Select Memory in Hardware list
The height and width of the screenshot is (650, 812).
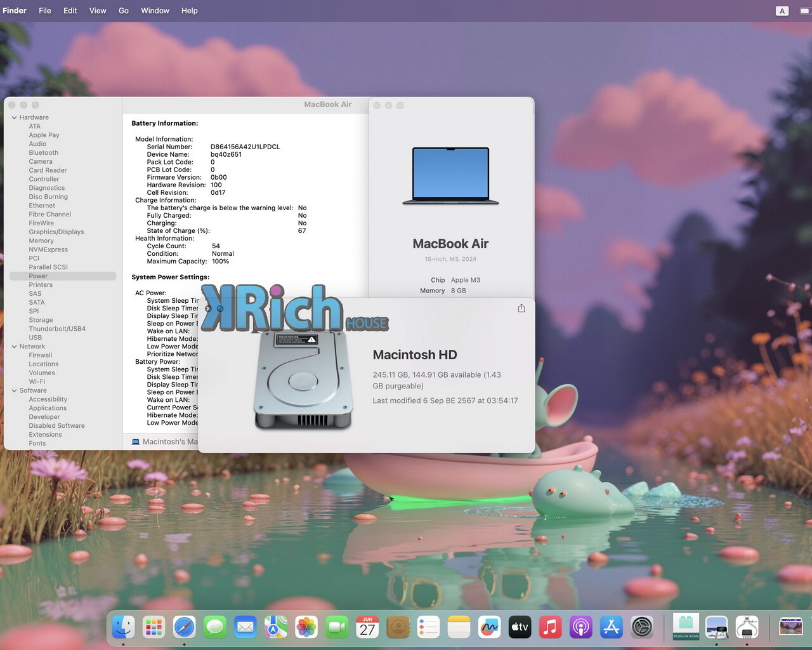pyautogui.click(x=41, y=241)
